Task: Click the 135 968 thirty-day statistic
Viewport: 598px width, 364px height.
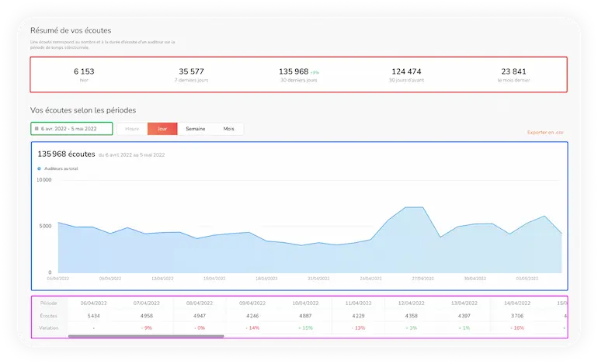Action: pyautogui.click(x=299, y=75)
